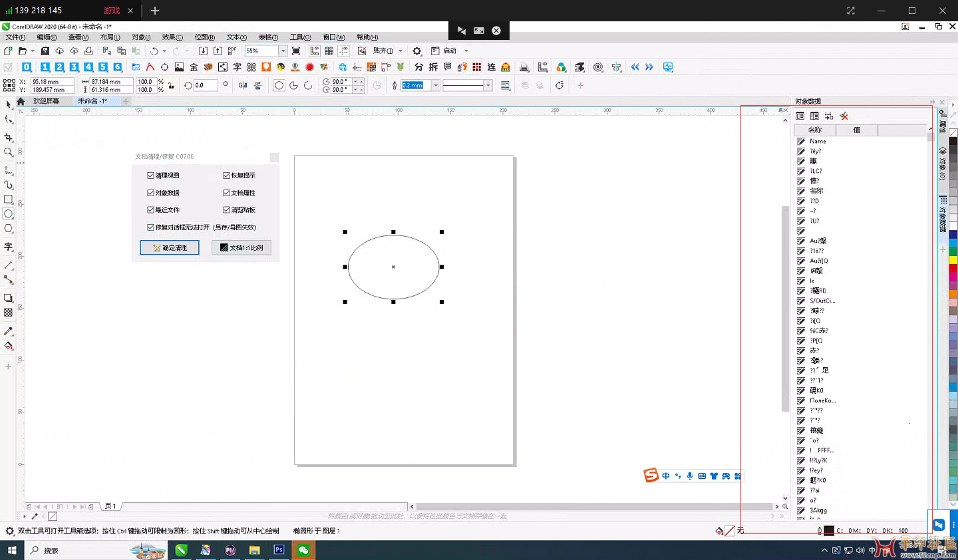The image size is (958, 560).
Task: Uncheck 恢复提示 checkbox
Action: [x=226, y=176]
